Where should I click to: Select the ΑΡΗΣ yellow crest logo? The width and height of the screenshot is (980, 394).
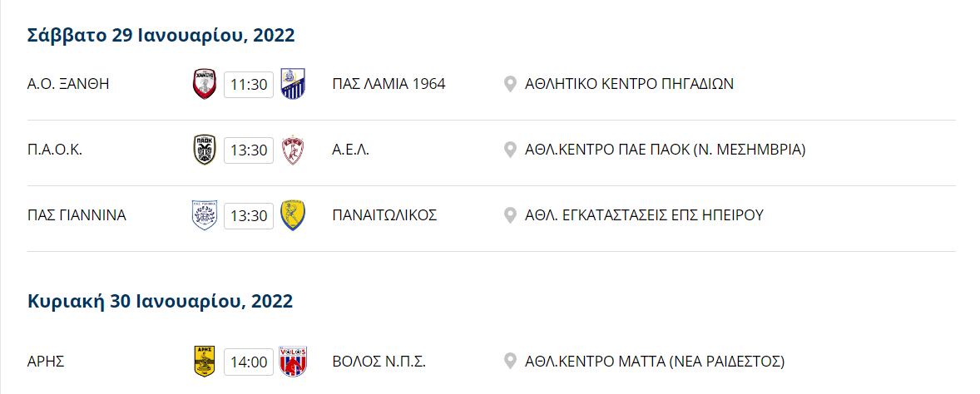[x=205, y=362]
